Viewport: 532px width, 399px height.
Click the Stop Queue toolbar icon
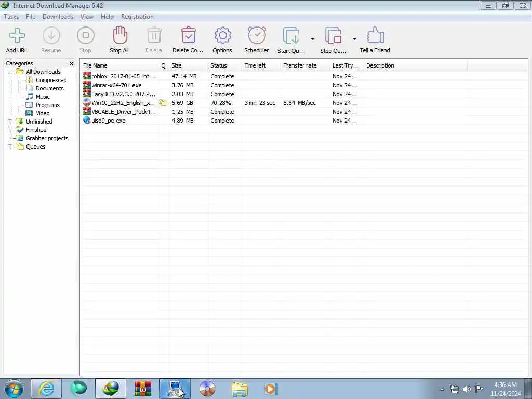click(x=333, y=36)
